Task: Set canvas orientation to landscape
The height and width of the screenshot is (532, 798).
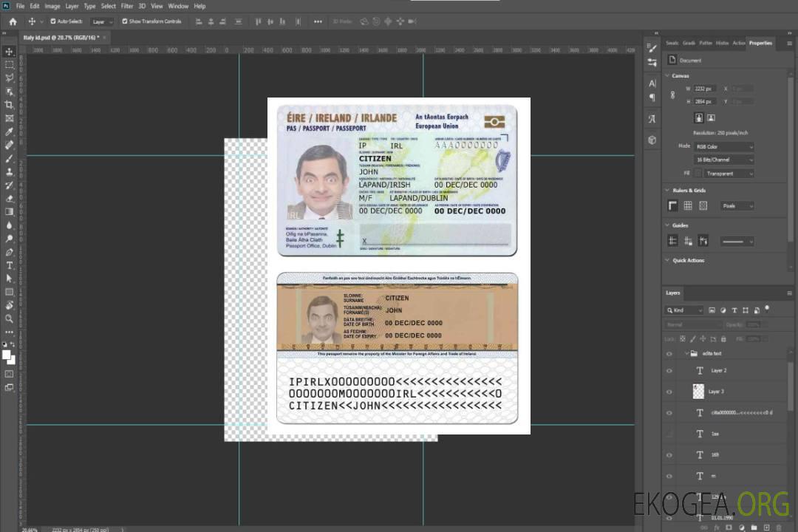Action: pyautogui.click(x=711, y=117)
